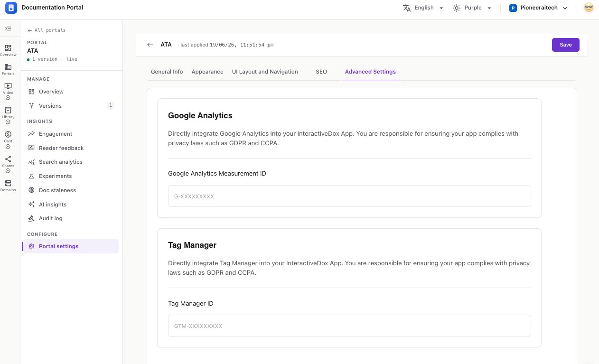The image size is (599, 364).
Task: Click the Reader feedback icon
Action: [x=31, y=148]
